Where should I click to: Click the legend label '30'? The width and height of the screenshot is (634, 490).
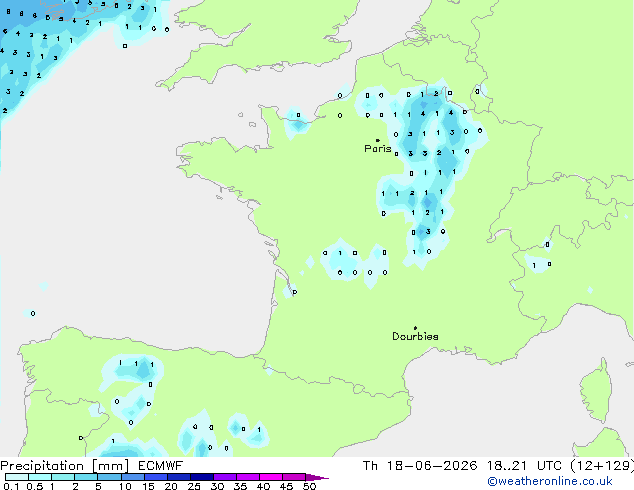217,486
